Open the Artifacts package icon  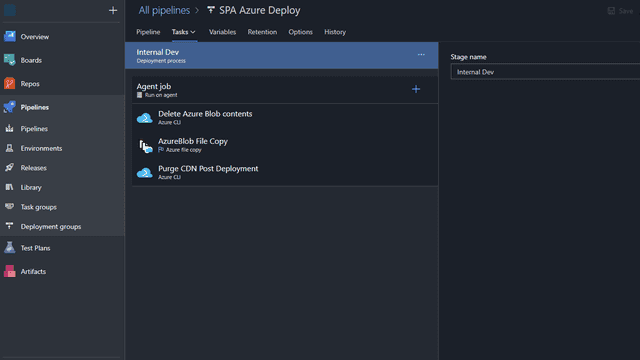[x=9, y=271]
